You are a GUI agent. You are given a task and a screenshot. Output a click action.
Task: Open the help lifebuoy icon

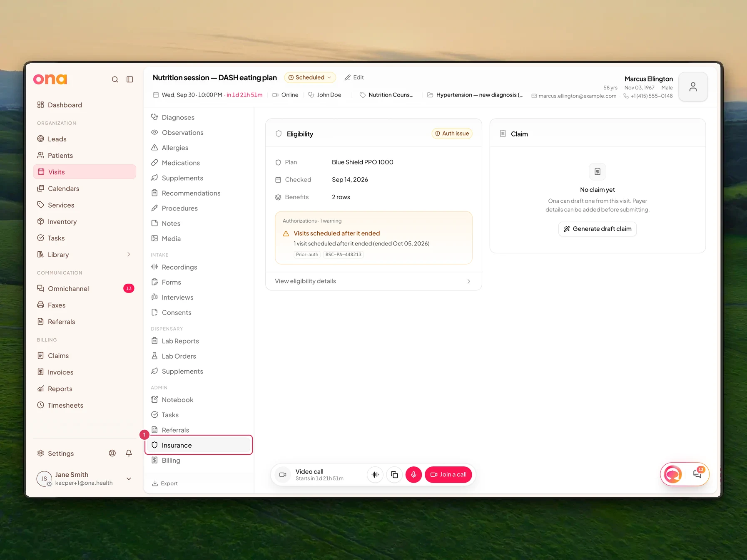point(112,453)
